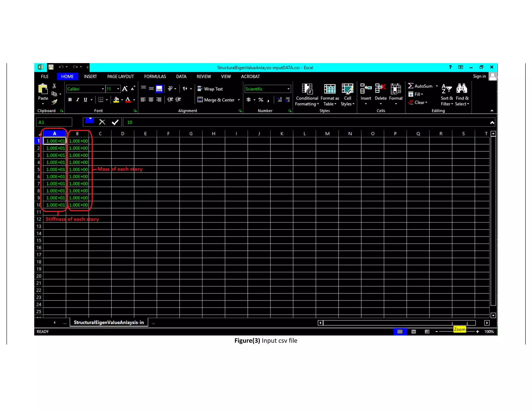Decrease decimal places
532x411 pixels.
coord(288,100)
